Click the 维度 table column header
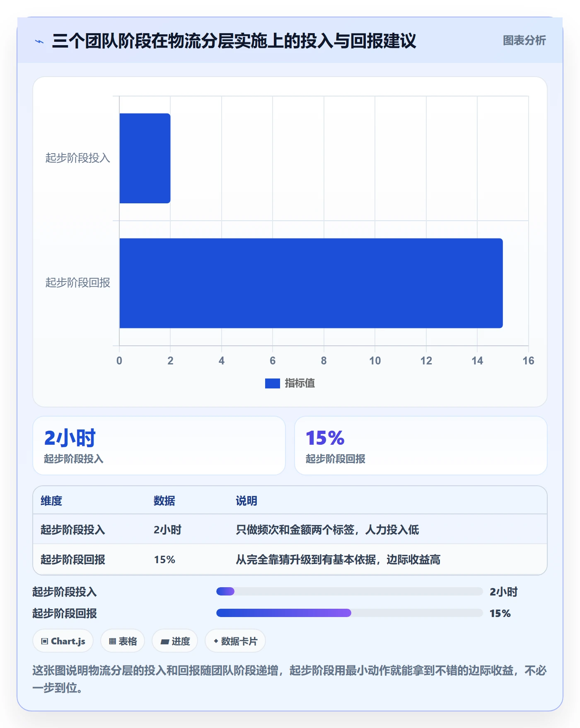The image size is (580, 728). point(51,501)
